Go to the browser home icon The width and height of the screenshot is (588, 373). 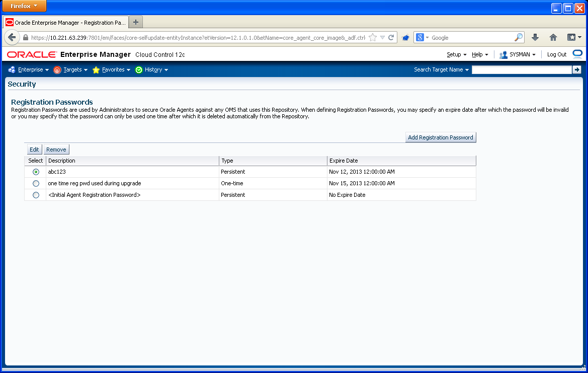(x=553, y=37)
